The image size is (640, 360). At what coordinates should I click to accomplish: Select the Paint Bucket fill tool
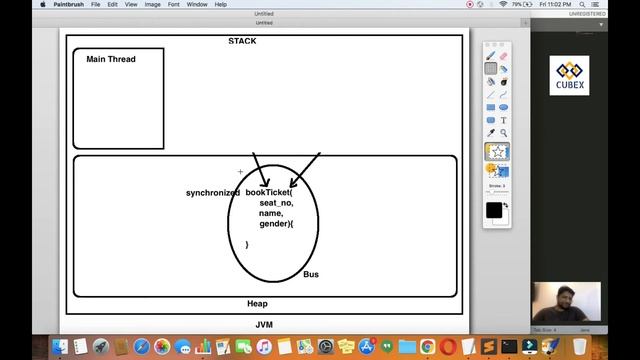[491, 81]
